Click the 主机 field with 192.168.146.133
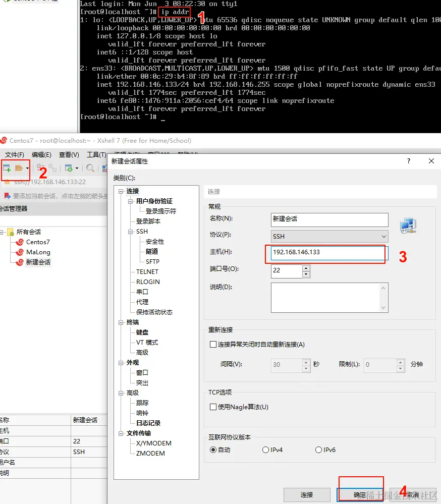This screenshot has width=441, height=504. (x=329, y=253)
